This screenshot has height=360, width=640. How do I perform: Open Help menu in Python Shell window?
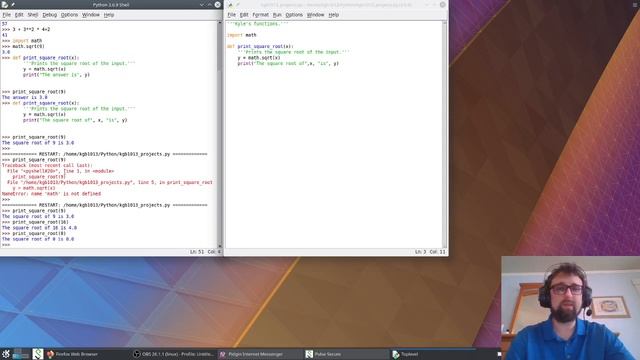[109, 15]
